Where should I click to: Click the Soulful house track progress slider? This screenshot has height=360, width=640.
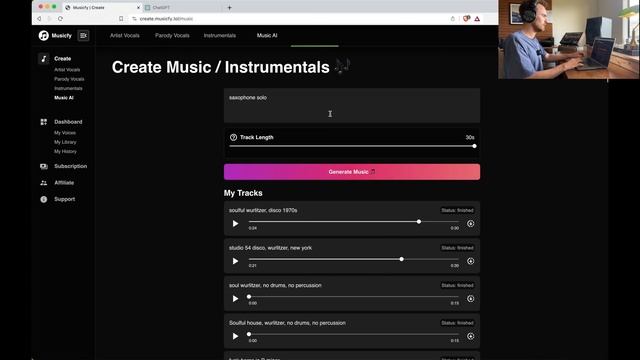(354, 334)
